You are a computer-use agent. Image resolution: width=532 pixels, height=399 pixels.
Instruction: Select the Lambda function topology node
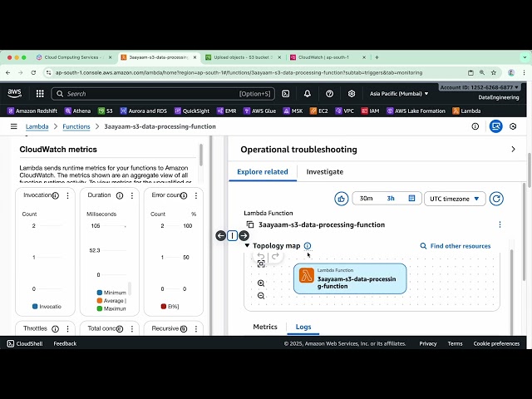click(350, 278)
